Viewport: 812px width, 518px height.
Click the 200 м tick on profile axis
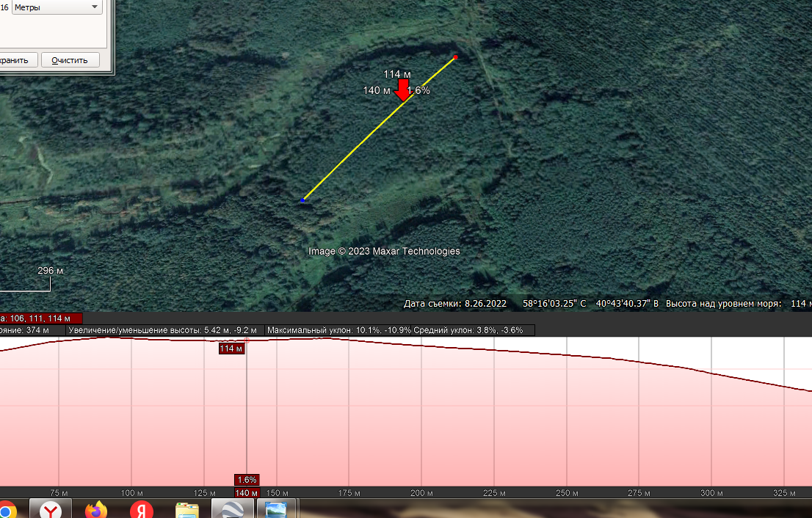pyautogui.click(x=421, y=493)
